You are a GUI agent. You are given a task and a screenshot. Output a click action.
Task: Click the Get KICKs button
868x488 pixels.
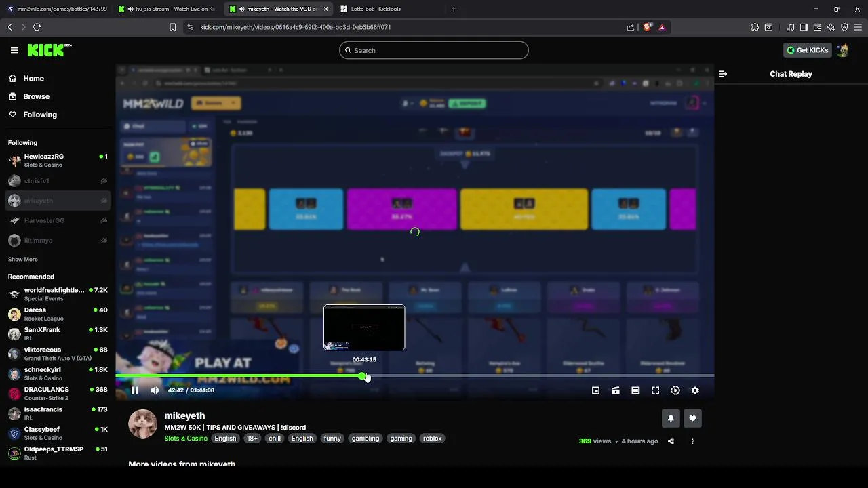(x=807, y=50)
